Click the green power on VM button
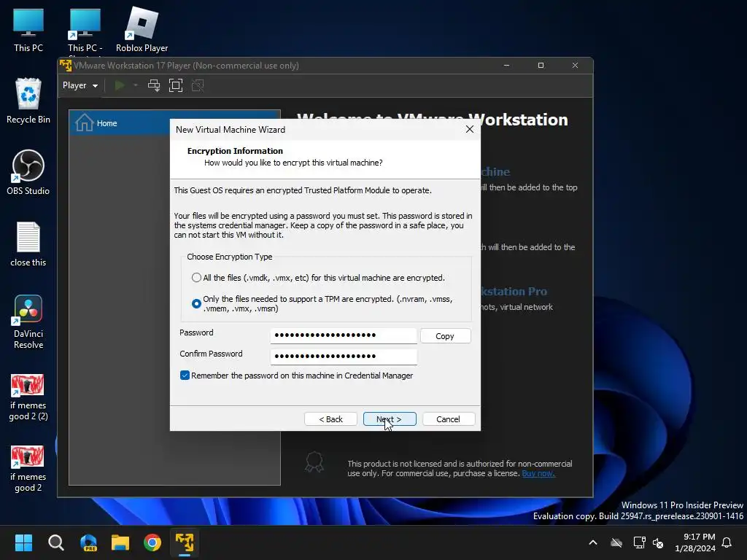 tap(120, 86)
